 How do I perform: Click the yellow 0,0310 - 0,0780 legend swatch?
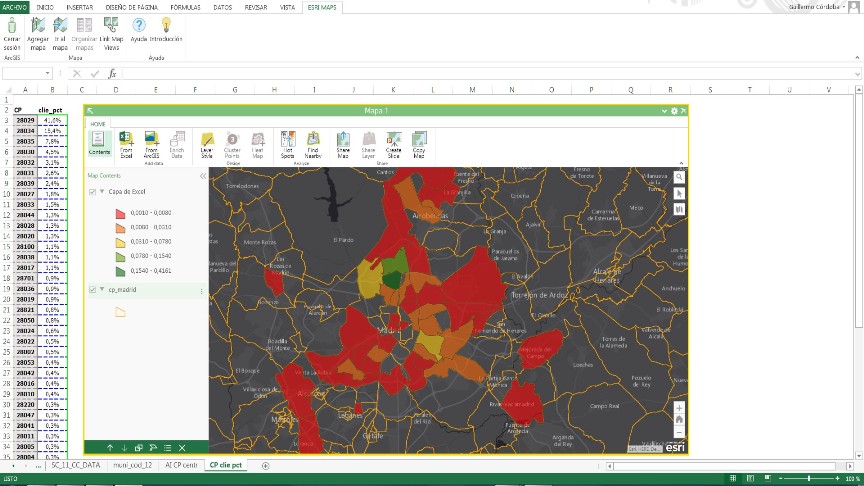coord(120,242)
